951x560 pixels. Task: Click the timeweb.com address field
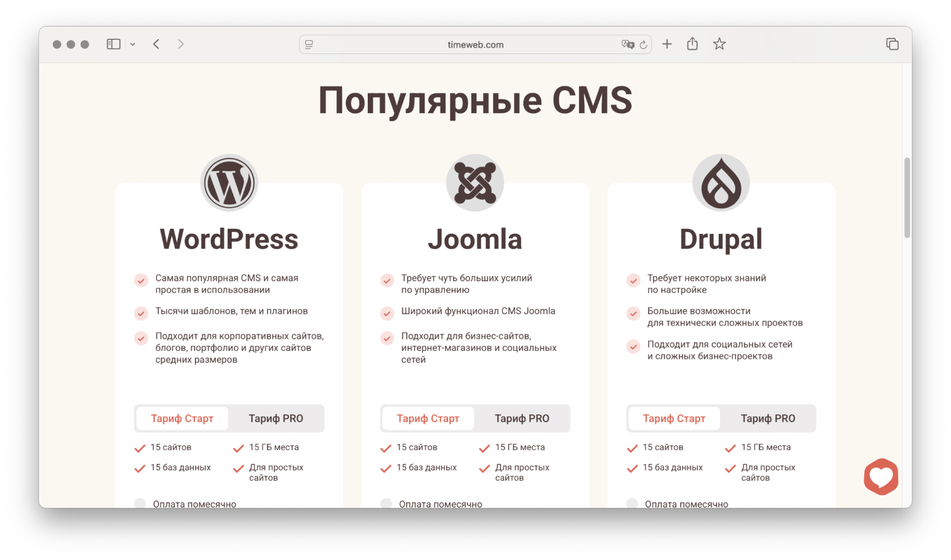(x=475, y=44)
